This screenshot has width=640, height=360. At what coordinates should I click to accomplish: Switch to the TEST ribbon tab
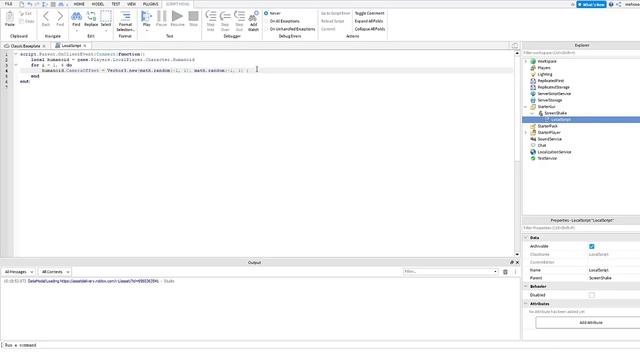116,4
